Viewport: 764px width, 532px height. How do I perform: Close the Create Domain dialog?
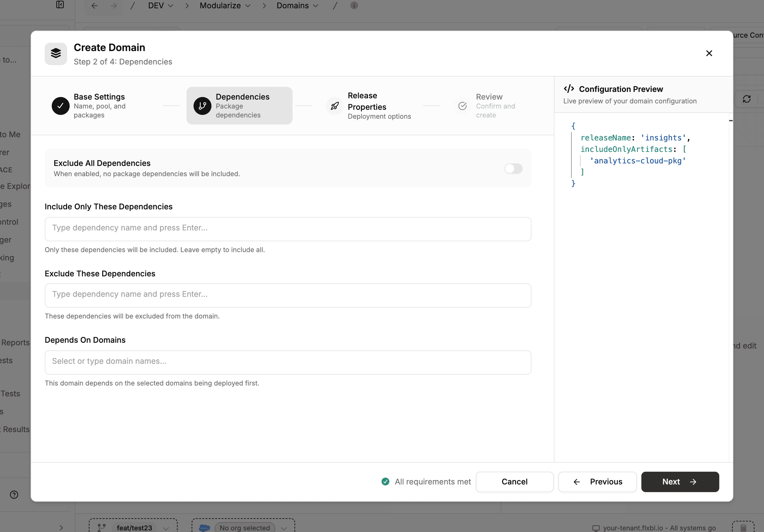click(x=709, y=53)
